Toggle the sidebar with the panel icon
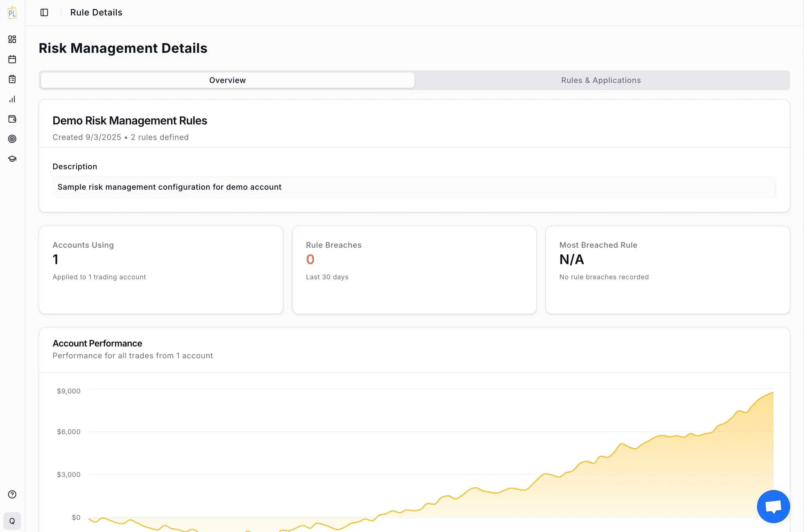 point(44,12)
